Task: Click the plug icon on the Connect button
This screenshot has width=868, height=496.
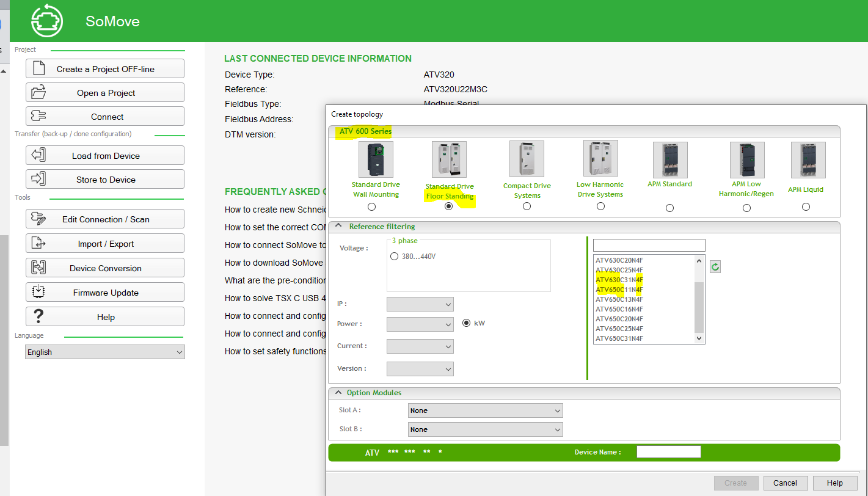Action: (x=38, y=116)
